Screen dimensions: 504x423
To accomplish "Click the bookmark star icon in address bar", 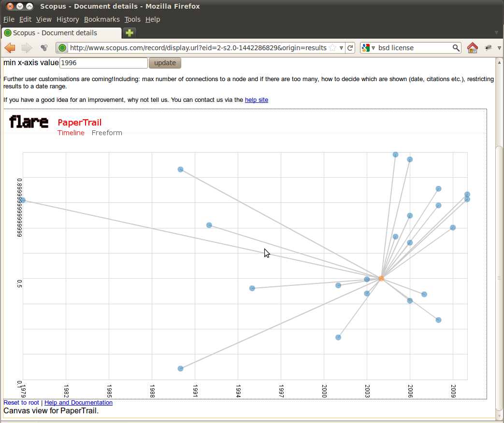I will (332, 48).
